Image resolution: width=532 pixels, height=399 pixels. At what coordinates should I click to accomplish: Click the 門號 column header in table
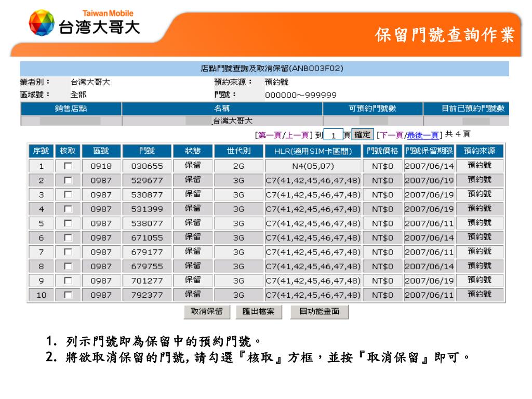[147, 151]
